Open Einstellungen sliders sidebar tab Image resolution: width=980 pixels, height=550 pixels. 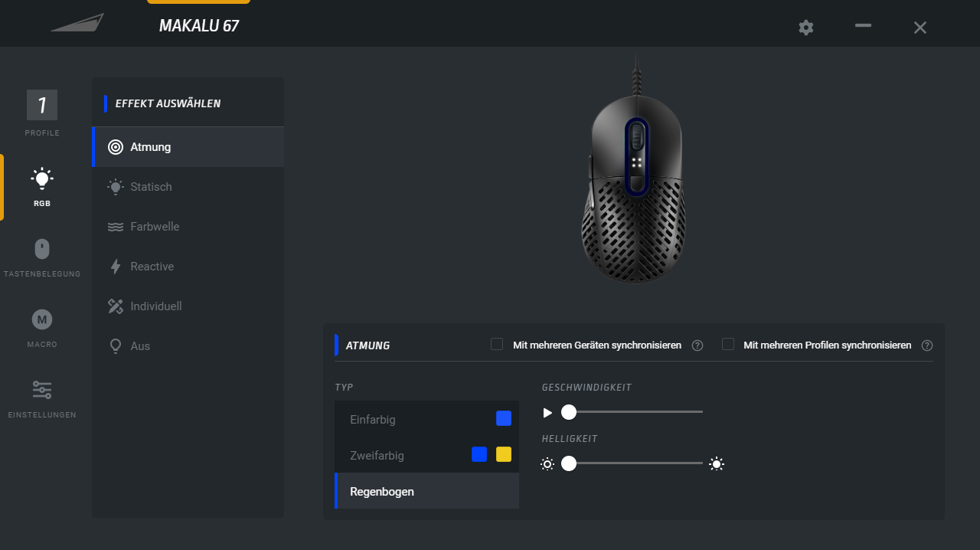coord(42,398)
